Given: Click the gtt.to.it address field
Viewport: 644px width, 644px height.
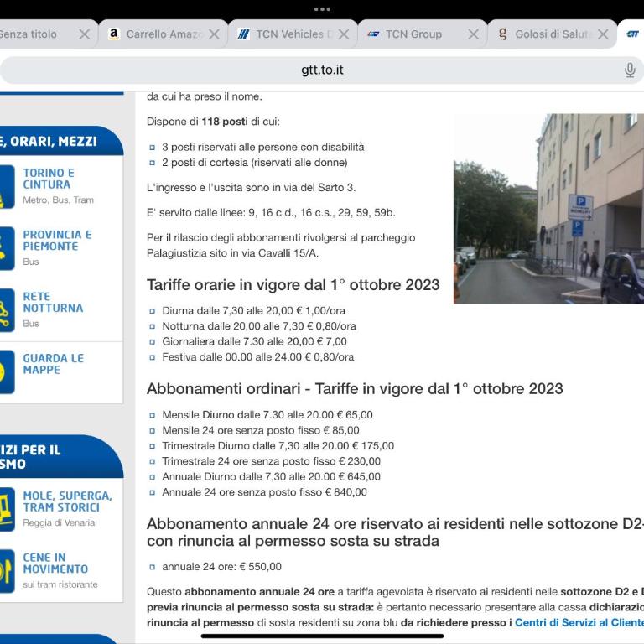Looking at the screenshot, I should coord(322,70).
